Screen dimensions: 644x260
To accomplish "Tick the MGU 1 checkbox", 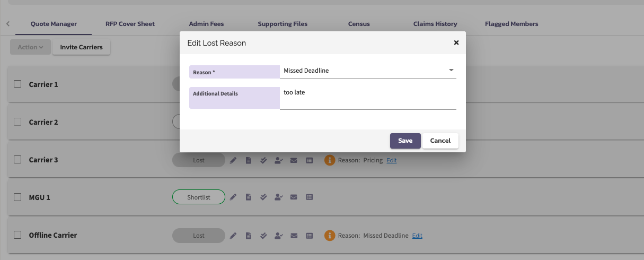I will point(17,197).
